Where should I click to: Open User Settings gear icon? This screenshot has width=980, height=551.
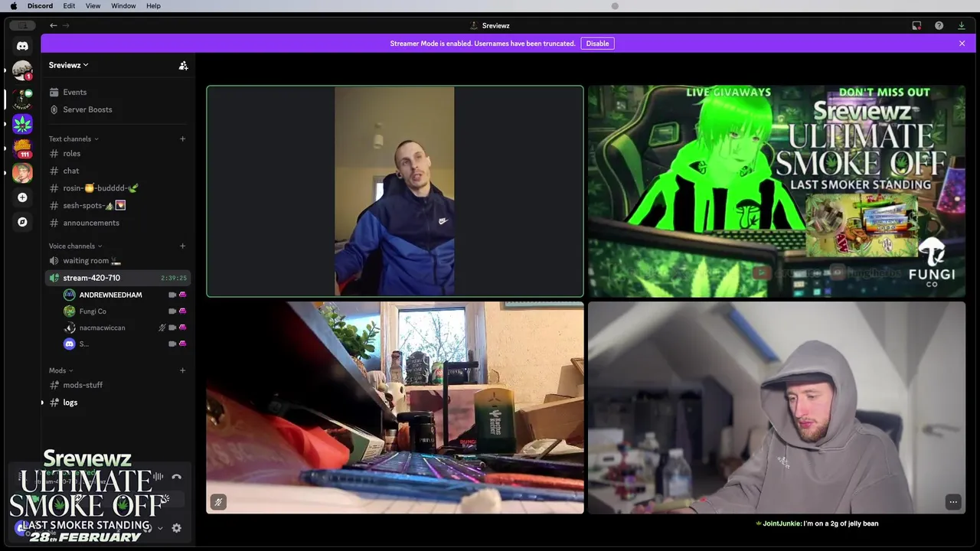[x=177, y=528]
